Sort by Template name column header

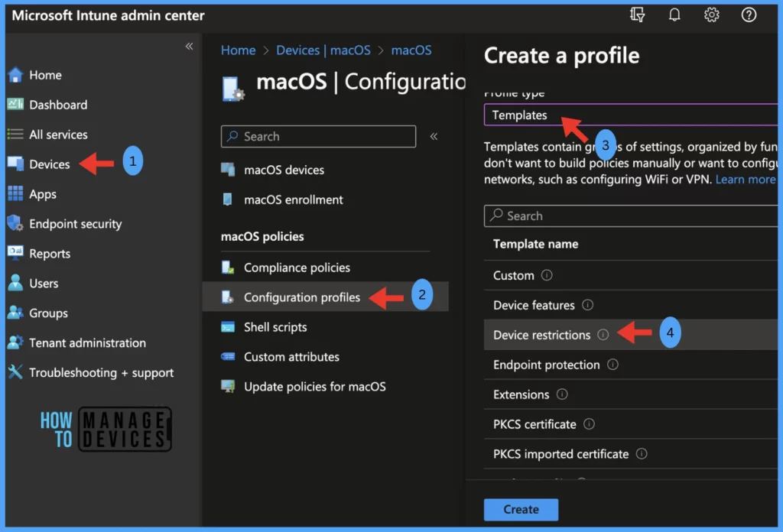tap(535, 244)
